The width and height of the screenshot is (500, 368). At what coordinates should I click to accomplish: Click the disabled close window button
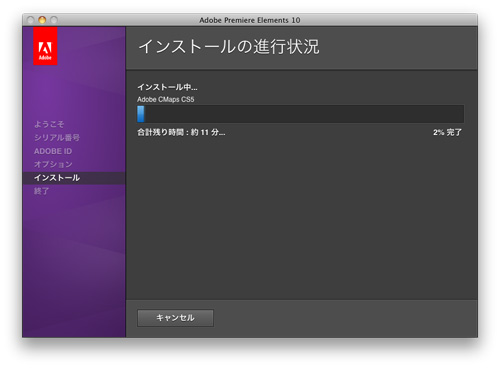click(x=30, y=20)
